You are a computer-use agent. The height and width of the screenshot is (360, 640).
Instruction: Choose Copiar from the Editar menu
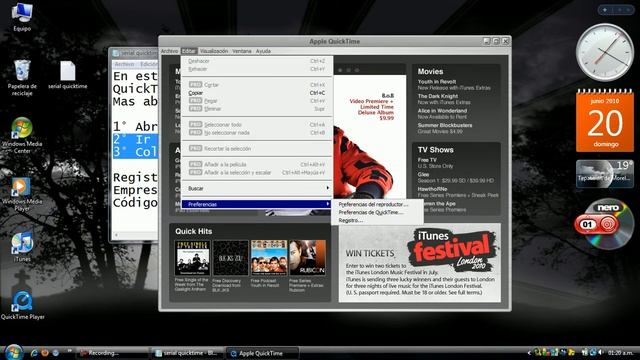[x=257, y=93]
